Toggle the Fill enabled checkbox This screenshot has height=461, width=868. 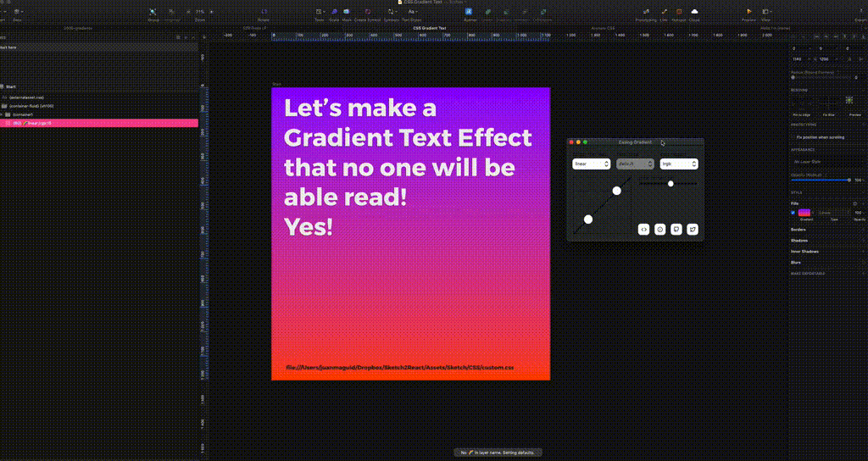point(793,213)
